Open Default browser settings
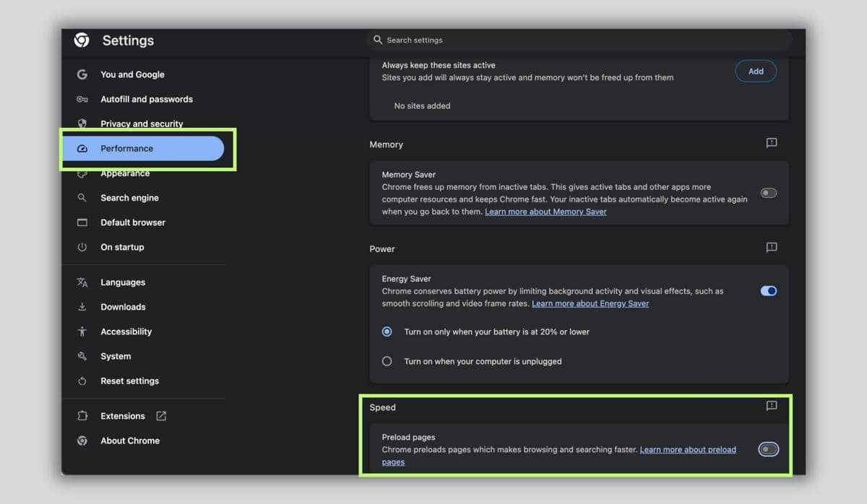The width and height of the screenshot is (867, 504). (x=133, y=222)
